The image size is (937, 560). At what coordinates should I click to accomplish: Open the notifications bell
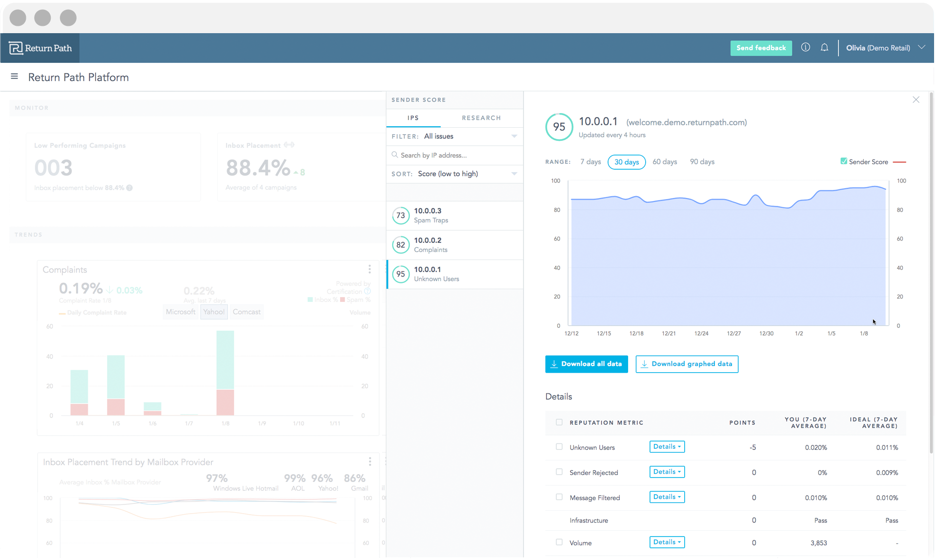[824, 47]
